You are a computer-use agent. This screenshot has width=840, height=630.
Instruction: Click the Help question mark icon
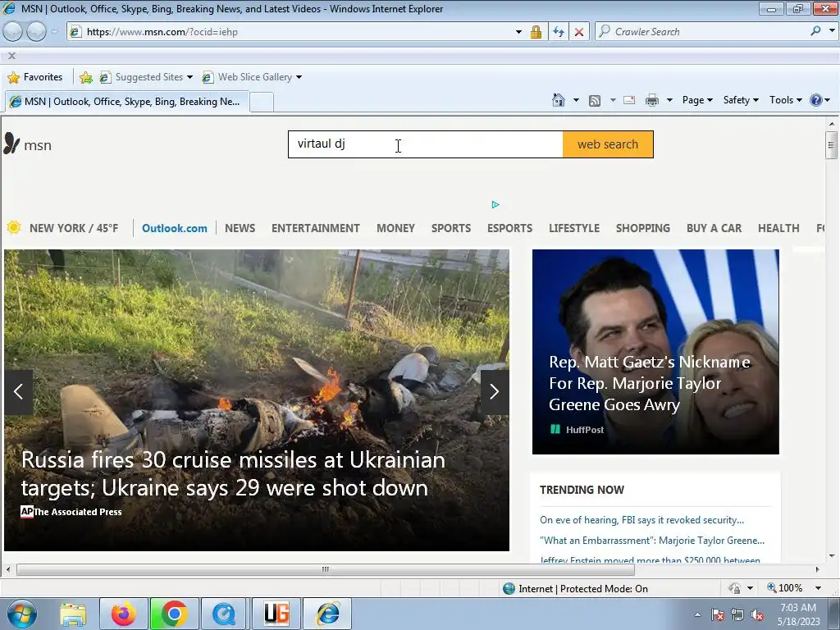coord(816,100)
